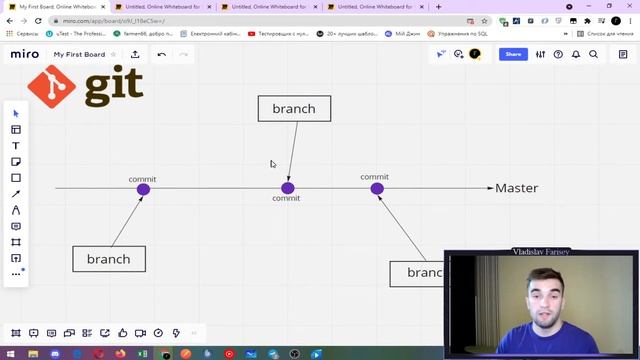Open comments list in bottom toolbar
Image resolution: width=640 pixels, height=360 pixels.
tap(51, 333)
